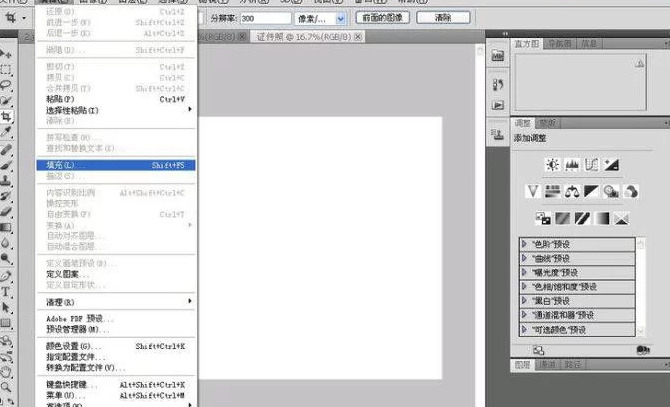Select the Move tool

click(x=6, y=54)
